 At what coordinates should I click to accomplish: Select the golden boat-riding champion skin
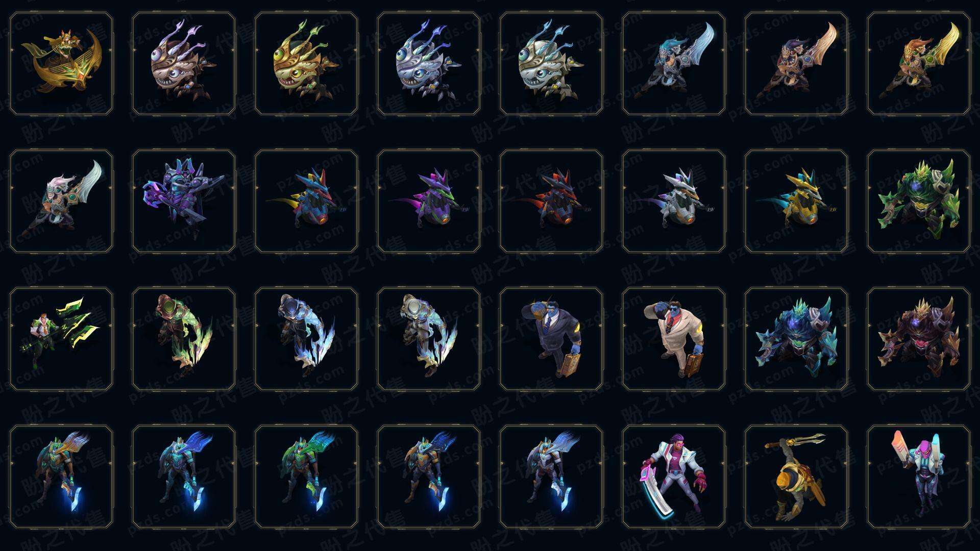tap(61, 63)
